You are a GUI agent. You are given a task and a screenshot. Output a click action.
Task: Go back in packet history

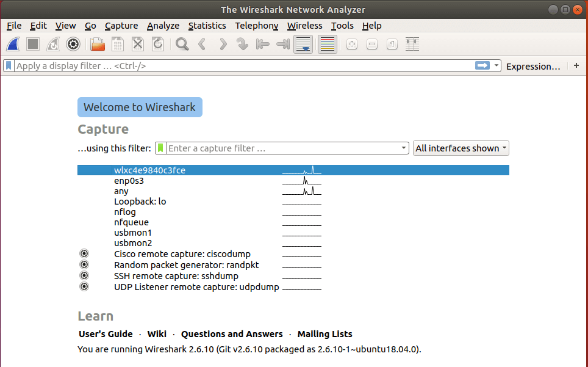click(202, 45)
